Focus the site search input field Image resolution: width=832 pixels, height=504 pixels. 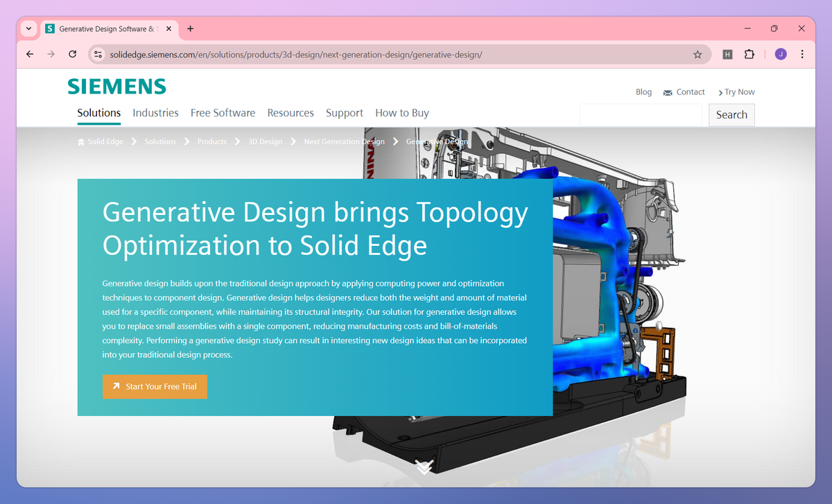641,115
